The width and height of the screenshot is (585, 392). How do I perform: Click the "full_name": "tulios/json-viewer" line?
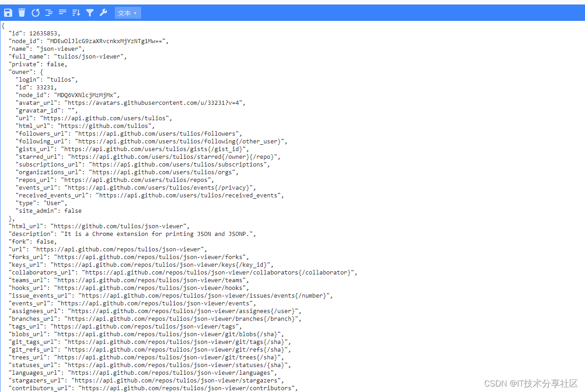click(x=68, y=56)
